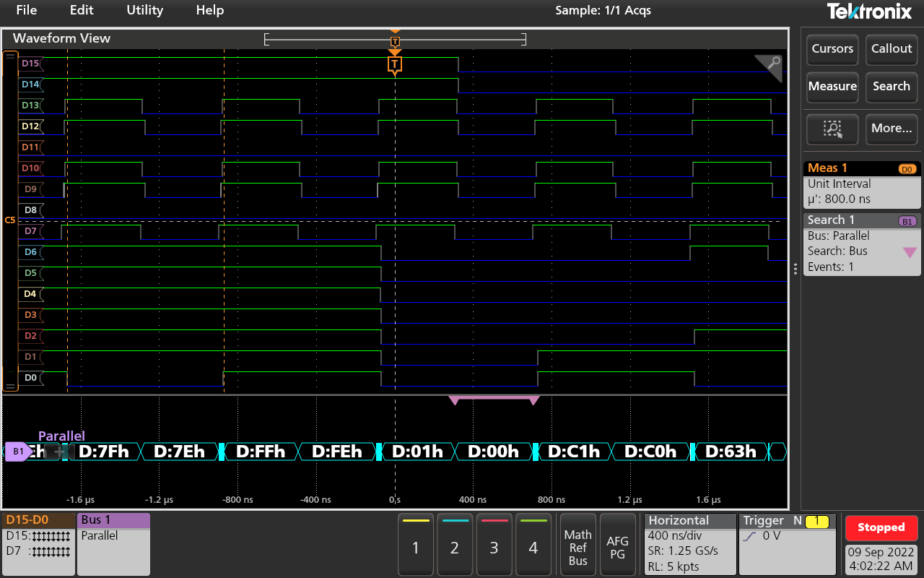Toggle channel 1 on
Image resolution: width=924 pixels, height=578 pixels.
415,548
